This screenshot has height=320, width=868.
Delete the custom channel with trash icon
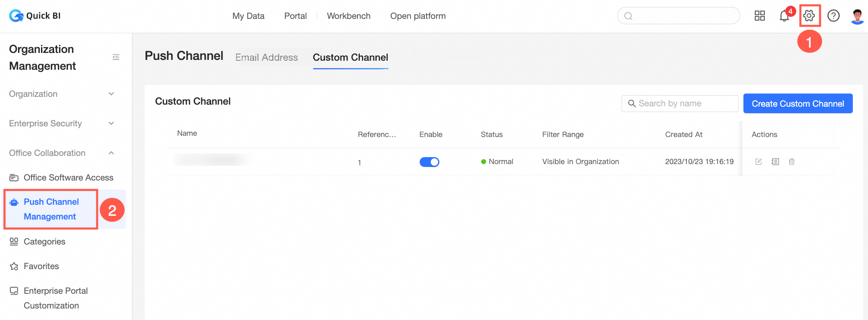792,162
